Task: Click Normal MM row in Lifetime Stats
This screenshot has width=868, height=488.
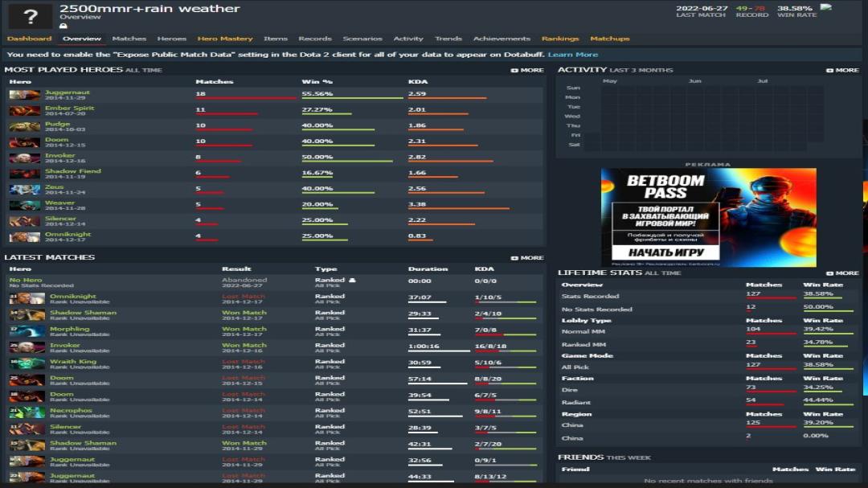Action: click(x=707, y=331)
